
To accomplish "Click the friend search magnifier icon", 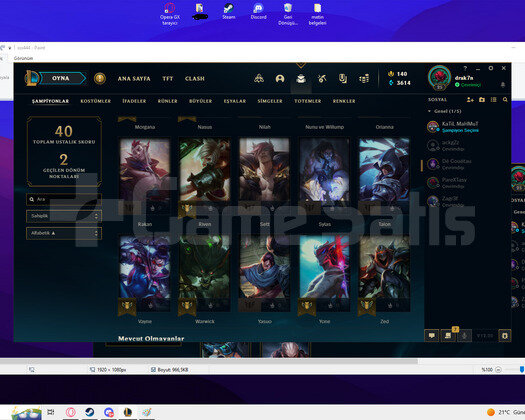I will click(x=505, y=99).
